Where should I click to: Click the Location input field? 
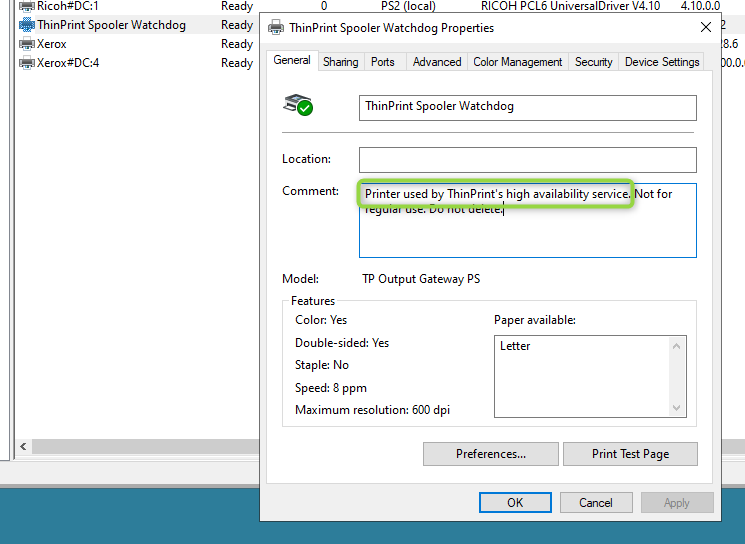(527, 160)
